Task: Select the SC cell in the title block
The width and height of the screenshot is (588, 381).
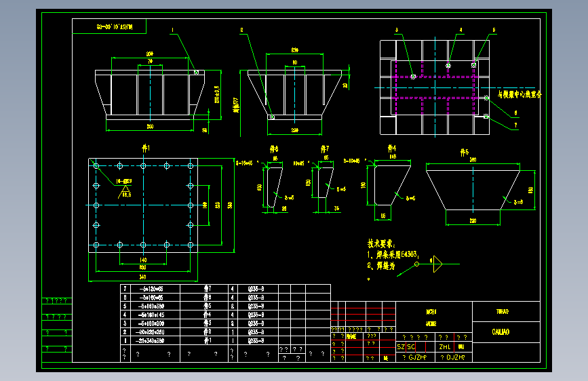Action: (x=411, y=347)
